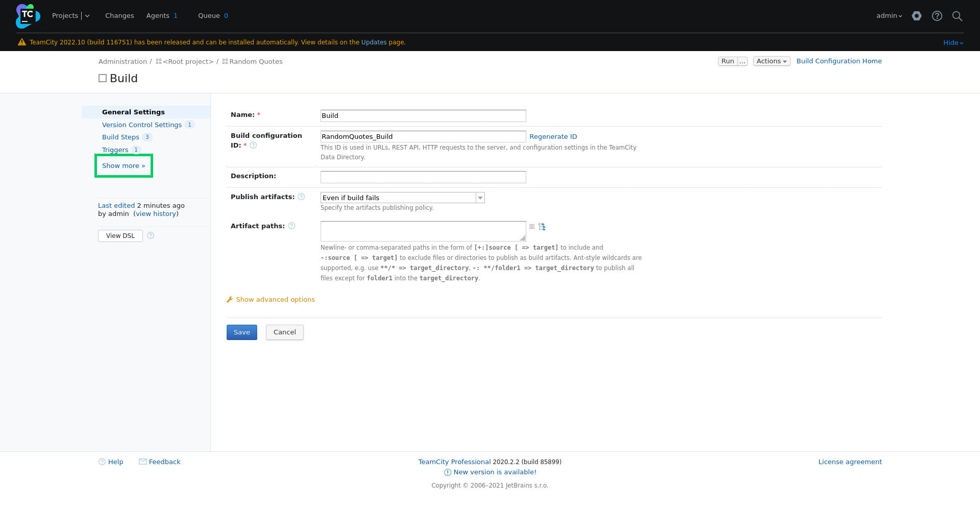Open custom run options ellipsis button
This screenshot has width=980, height=508.
743,61
